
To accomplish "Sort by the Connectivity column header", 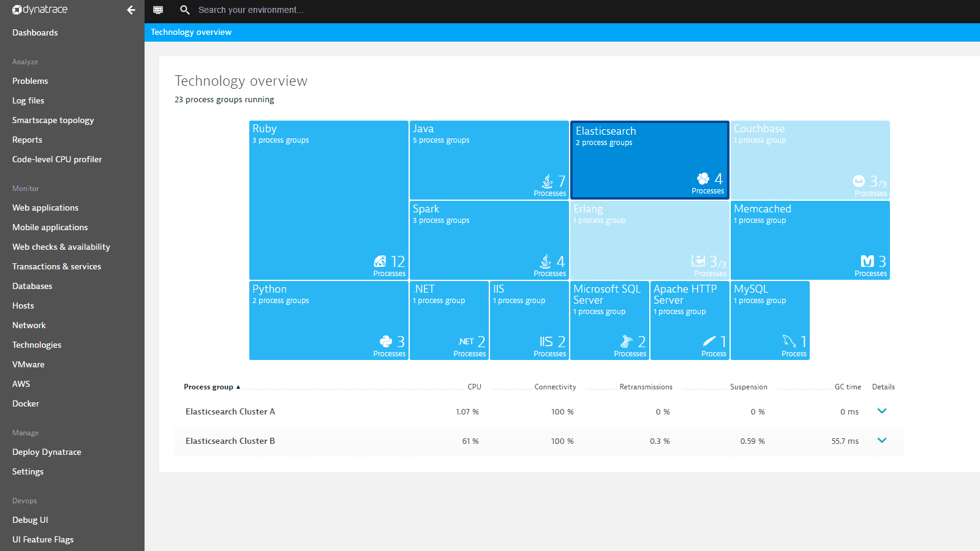I will 555,387.
